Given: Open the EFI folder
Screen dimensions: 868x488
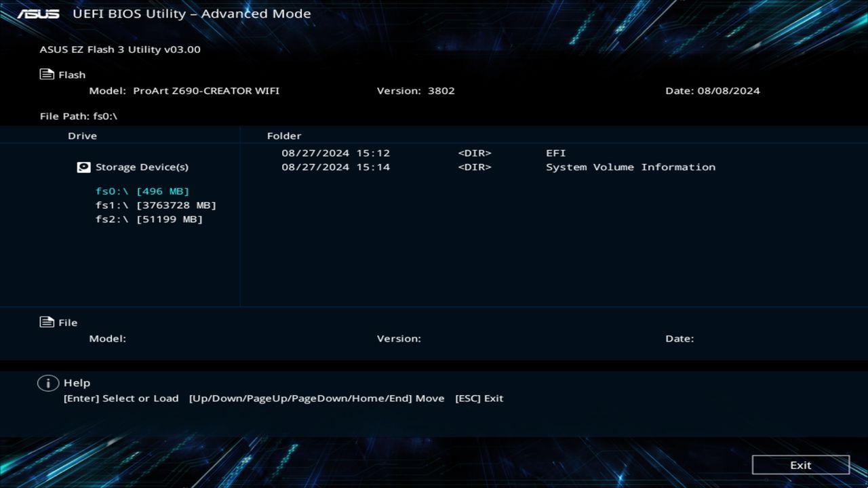Looking at the screenshot, I should [x=556, y=152].
